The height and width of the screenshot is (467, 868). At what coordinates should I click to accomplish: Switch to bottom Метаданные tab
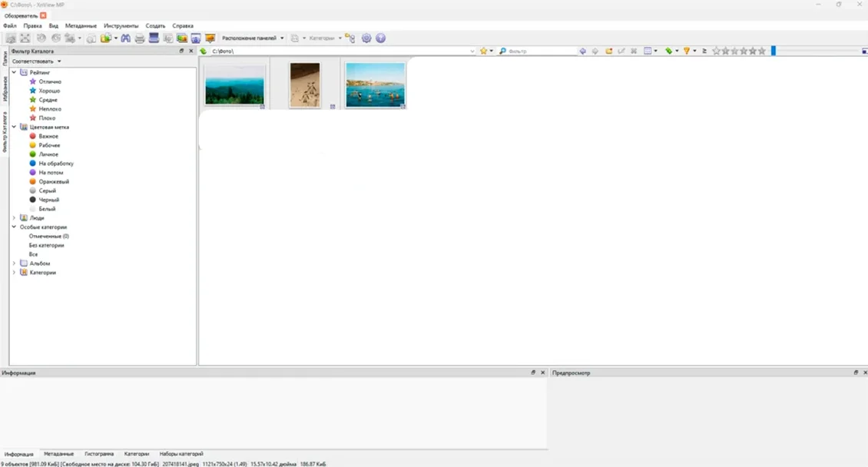[58, 454]
